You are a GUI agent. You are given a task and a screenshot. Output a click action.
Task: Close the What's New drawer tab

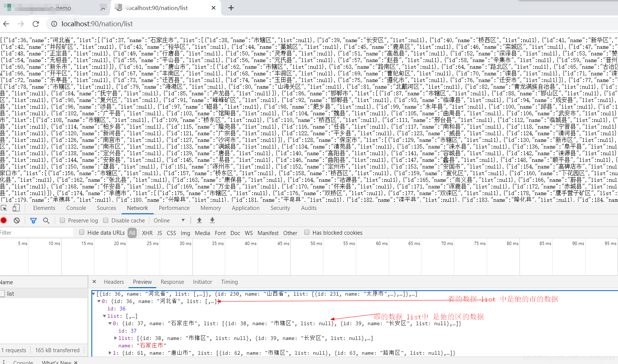[x=76, y=362]
